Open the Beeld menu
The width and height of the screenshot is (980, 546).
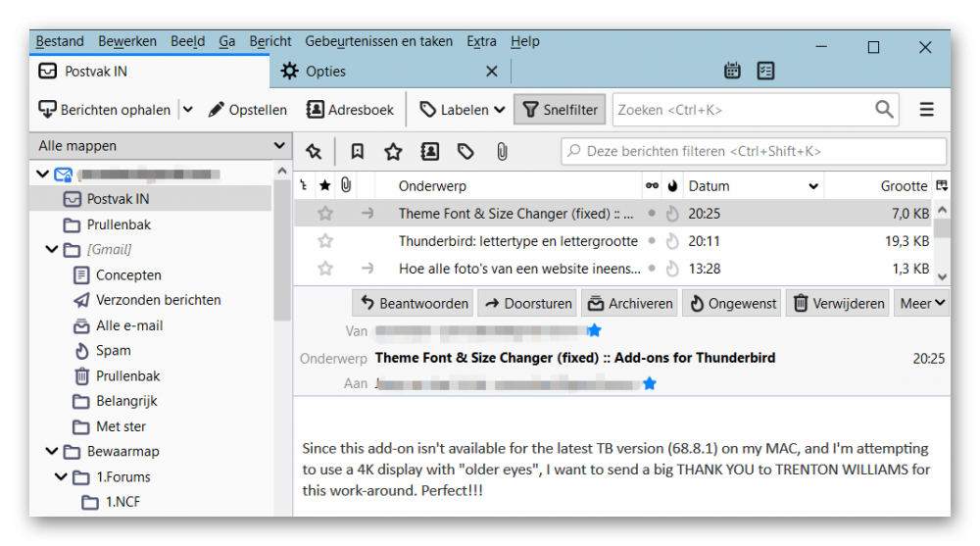point(187,41)
